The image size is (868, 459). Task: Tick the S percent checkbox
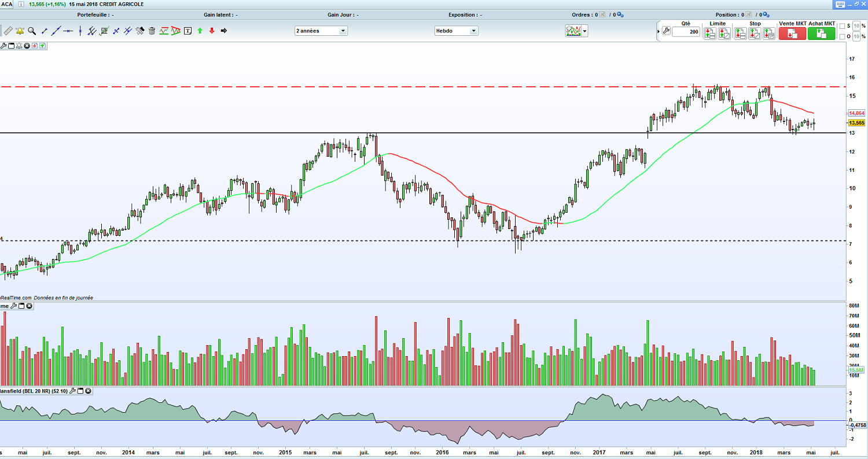pyautogui.click(x=842, y=26)
